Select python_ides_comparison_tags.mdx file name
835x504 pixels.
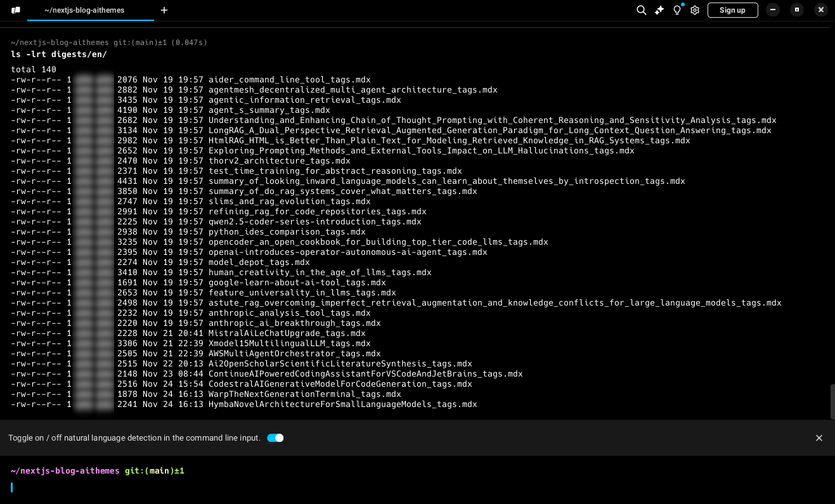pos(287,232)
